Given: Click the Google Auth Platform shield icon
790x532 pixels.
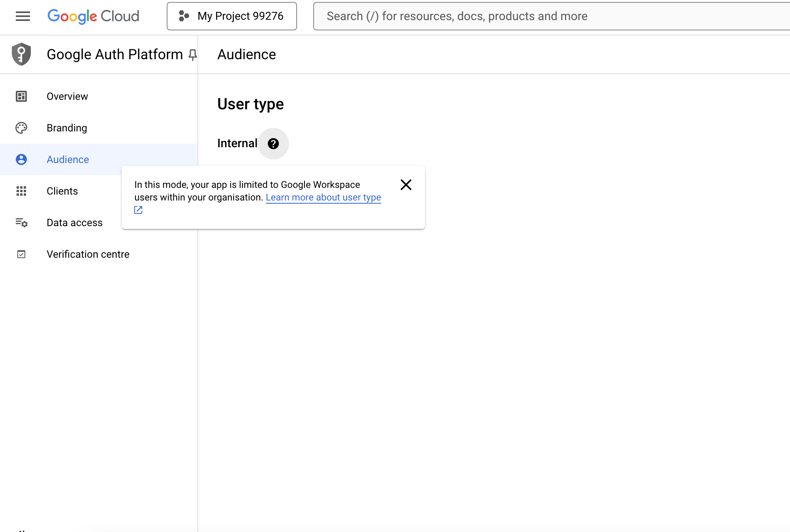Looking at the screenshot, I should point(21,54).
